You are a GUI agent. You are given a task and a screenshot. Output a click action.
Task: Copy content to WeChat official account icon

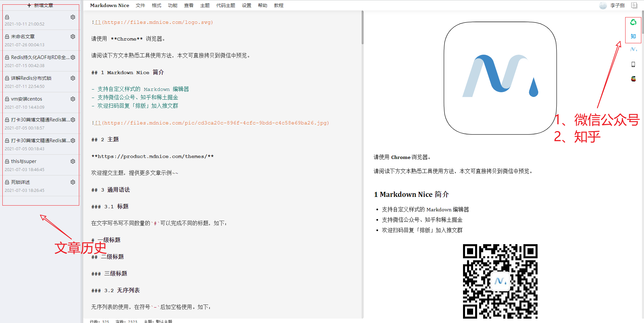pyautogui.click(x=633, y=22)
